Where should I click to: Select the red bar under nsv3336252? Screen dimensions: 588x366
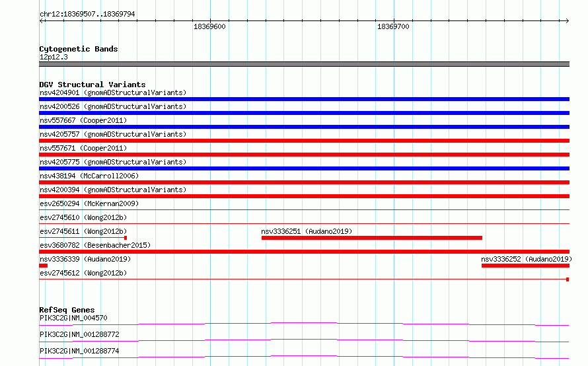point(525,266)
